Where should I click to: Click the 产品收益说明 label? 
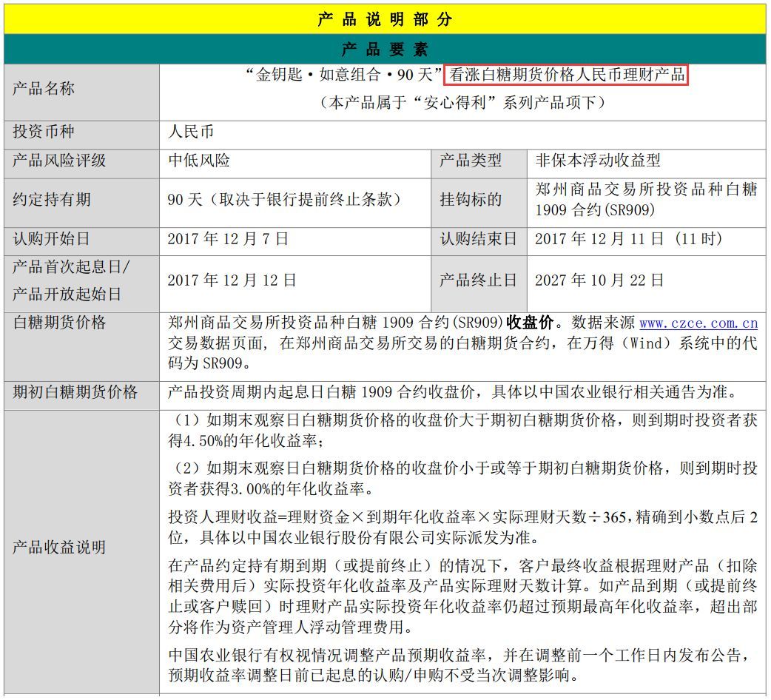(x=59, y=547)
